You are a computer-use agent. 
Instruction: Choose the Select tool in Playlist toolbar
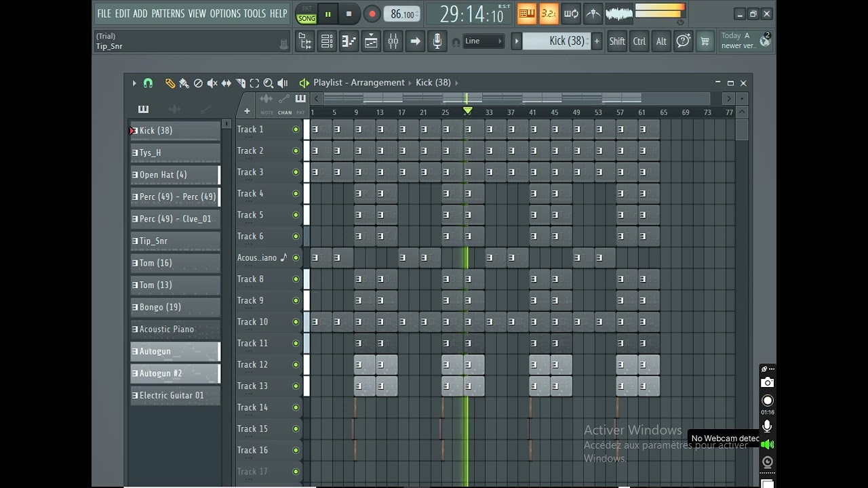tap(254, 83)
